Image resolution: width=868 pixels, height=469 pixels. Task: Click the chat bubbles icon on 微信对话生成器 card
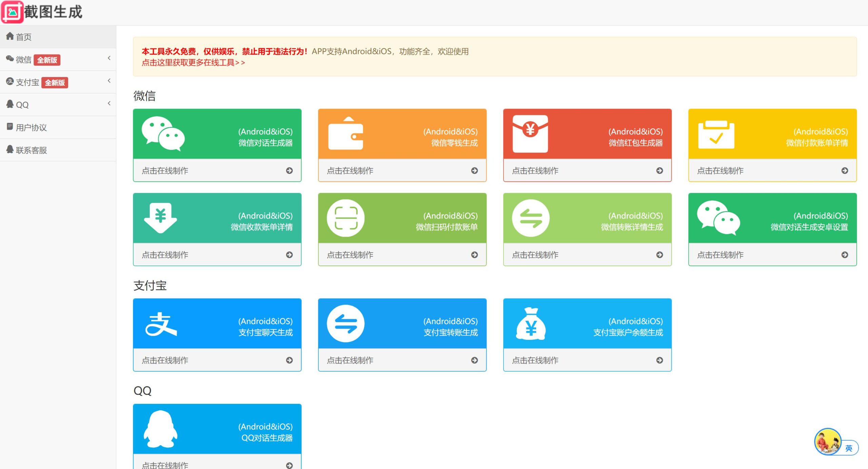click(163, 134)
